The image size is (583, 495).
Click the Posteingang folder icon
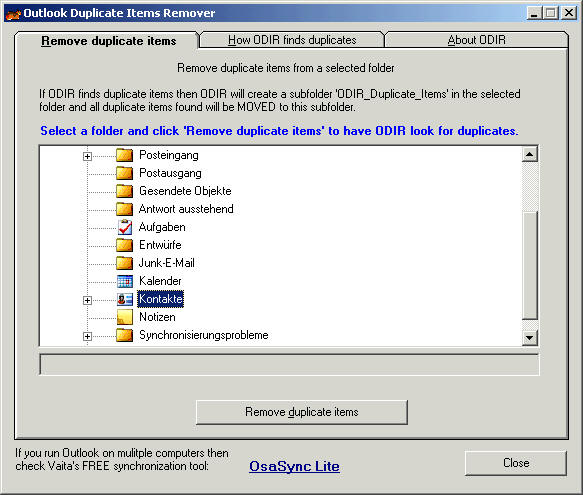tap(125, 155)
